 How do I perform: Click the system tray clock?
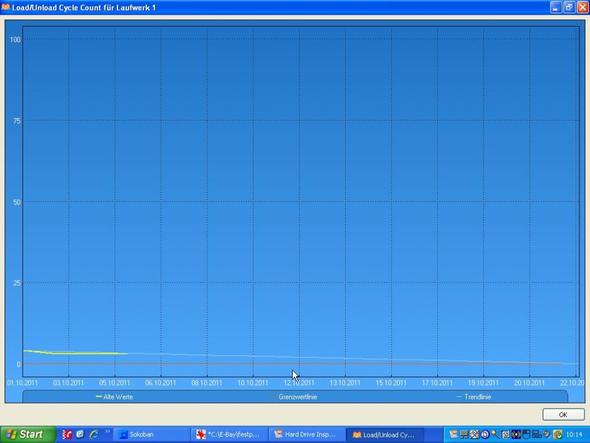point(574,435)
